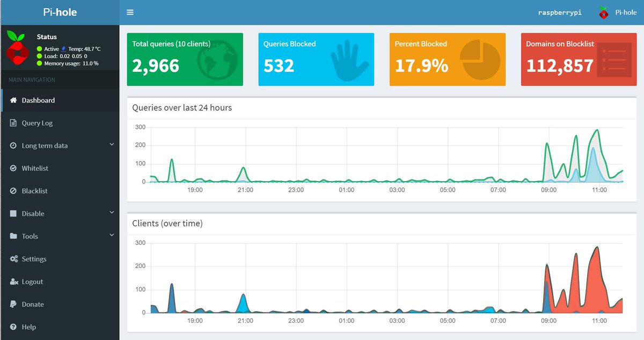The image size is (644, 340).
Task: Click the Blacklist ban icon
Action: coord(13,191)
